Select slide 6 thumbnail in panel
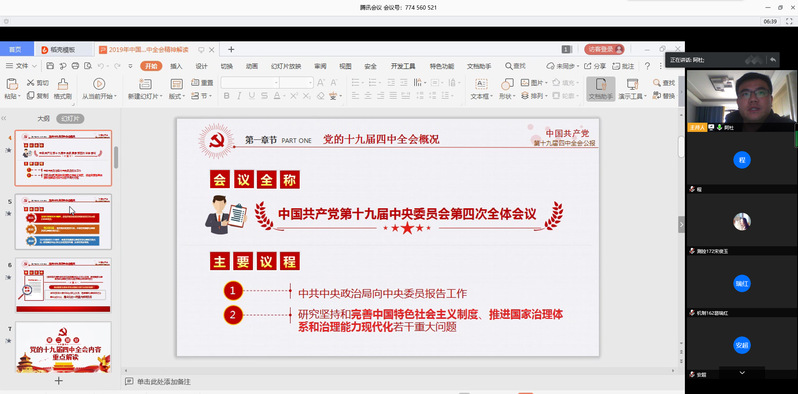Viewport: 798px width, 394px height. point(63,285)
